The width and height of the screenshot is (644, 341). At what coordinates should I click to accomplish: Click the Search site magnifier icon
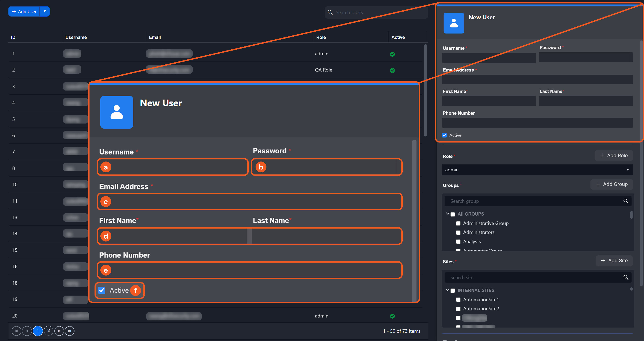click(x=626, y=277)
